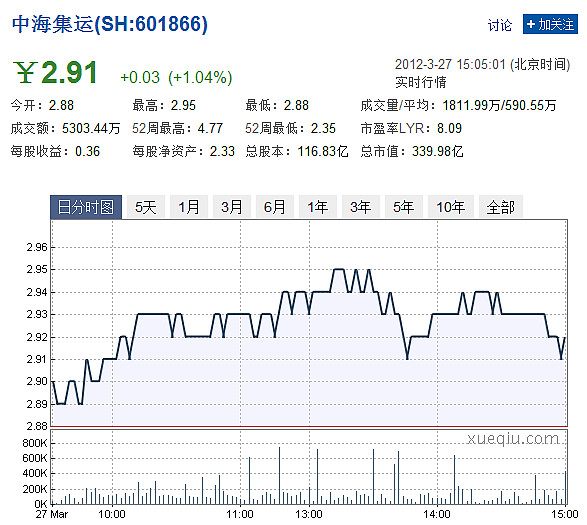Click the 10:00 time axis marker
587x525 pixels.
(x=112, y=515)
